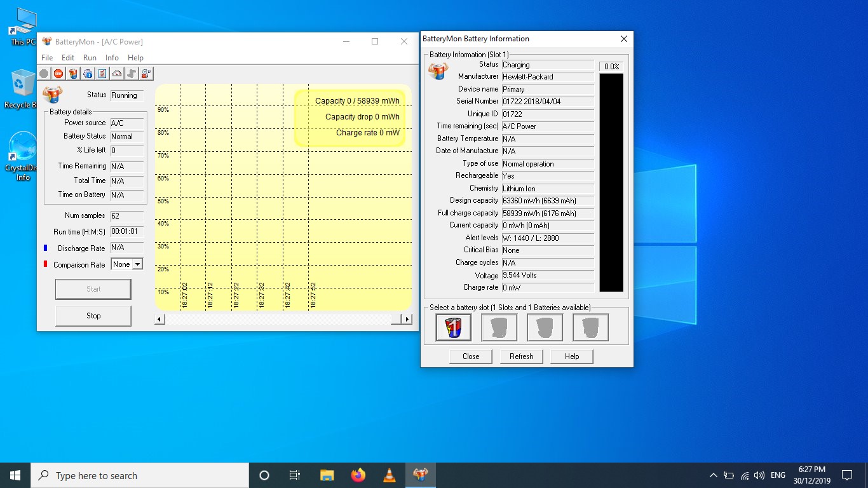Click the last toolbar icon with red X

click(x=146, y=74)
